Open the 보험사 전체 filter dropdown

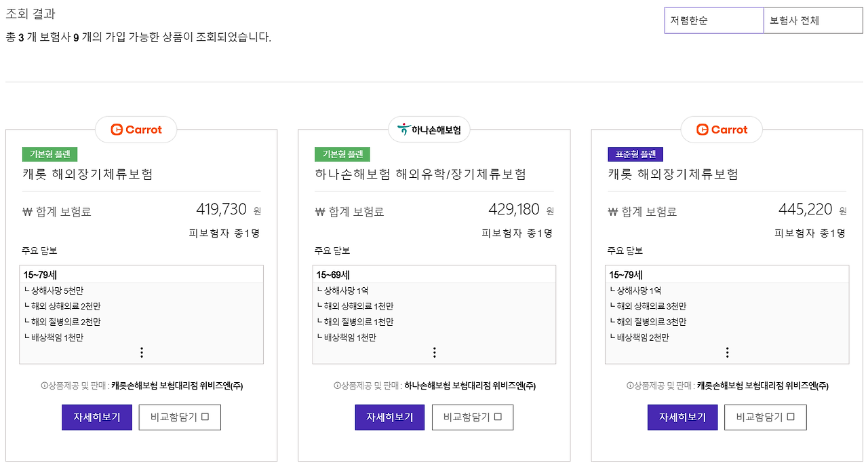pos(812,20)
